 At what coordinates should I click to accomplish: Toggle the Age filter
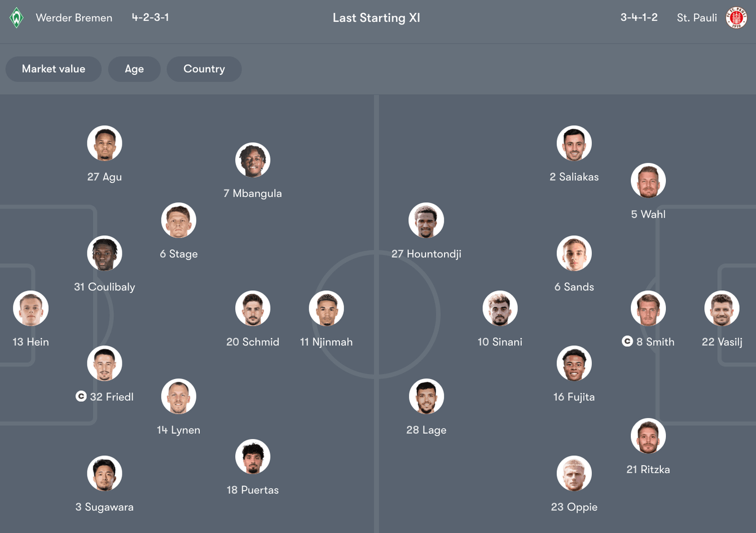[134, 69]
